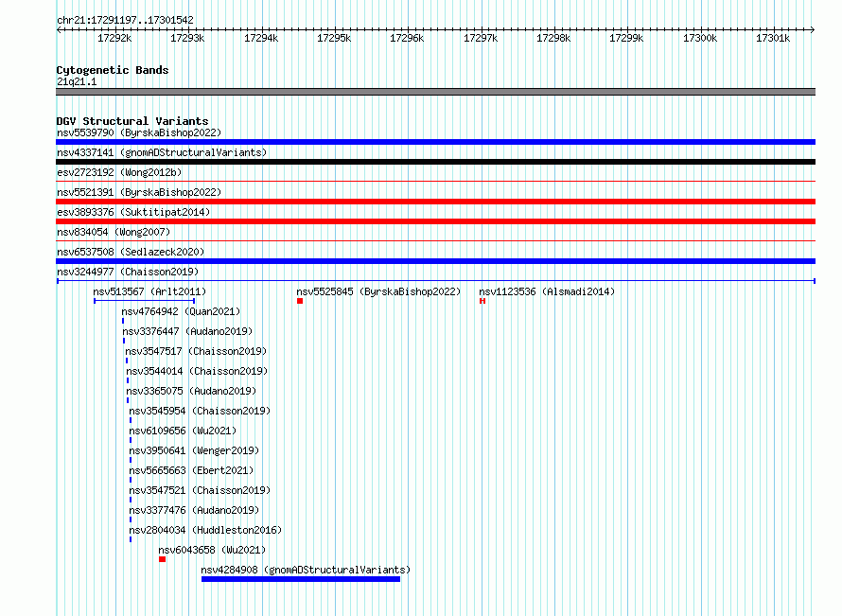
Task: Open nsv4337141 (gnomADStructuralVariants) label
Action: click(162, 152)
